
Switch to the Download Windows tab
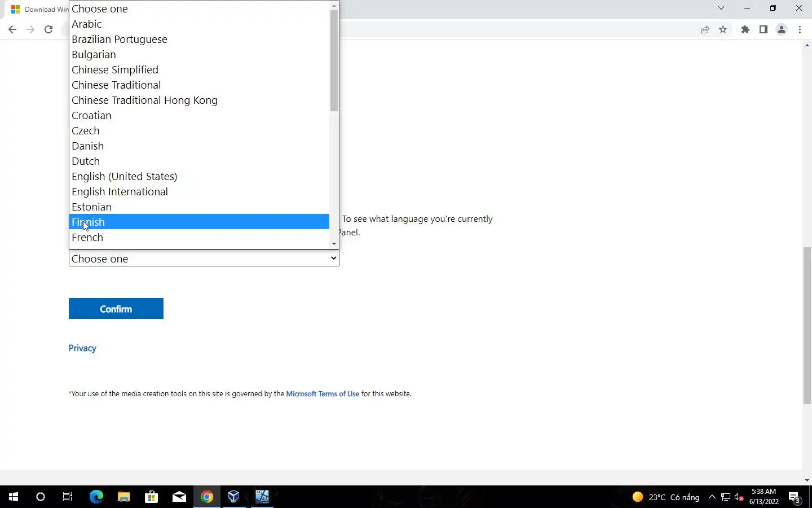[38, 10]
